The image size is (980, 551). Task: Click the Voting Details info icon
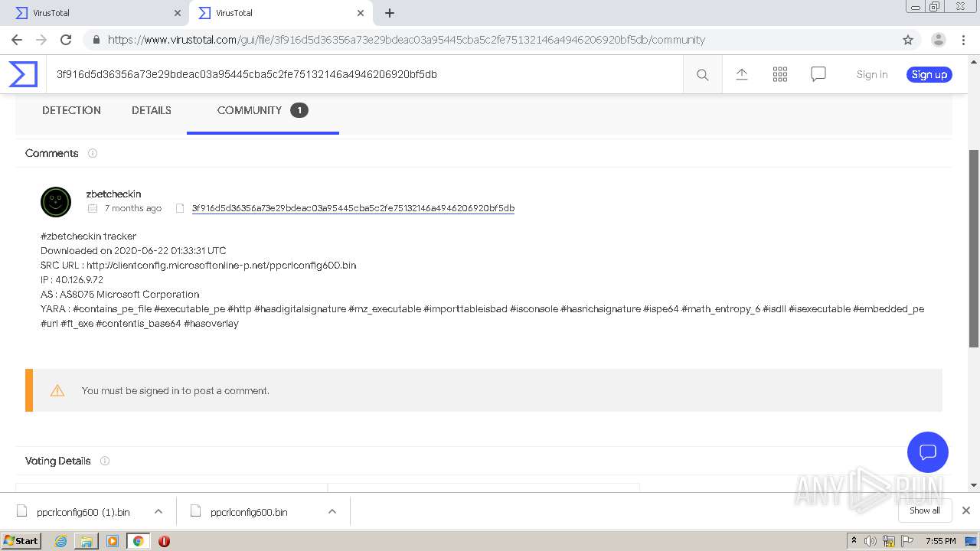(105, 461)
